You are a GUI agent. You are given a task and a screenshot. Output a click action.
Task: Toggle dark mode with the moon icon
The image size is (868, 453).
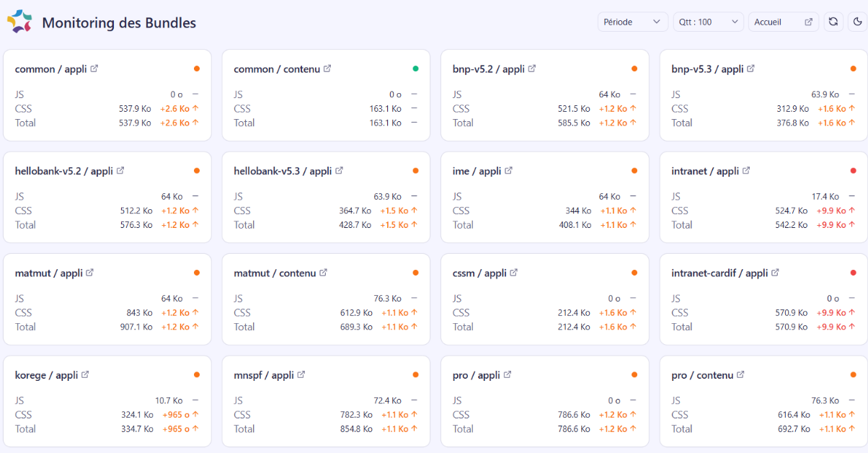pos(858,22)
